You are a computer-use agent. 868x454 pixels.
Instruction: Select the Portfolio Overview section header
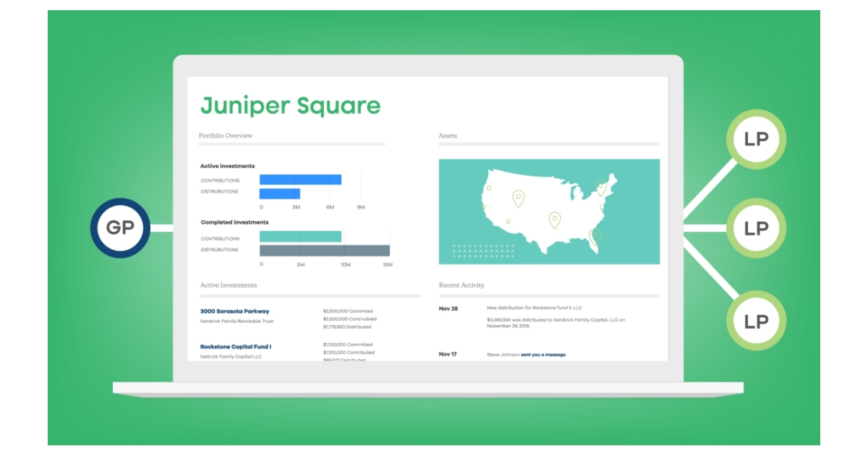[x=227, y=136]
